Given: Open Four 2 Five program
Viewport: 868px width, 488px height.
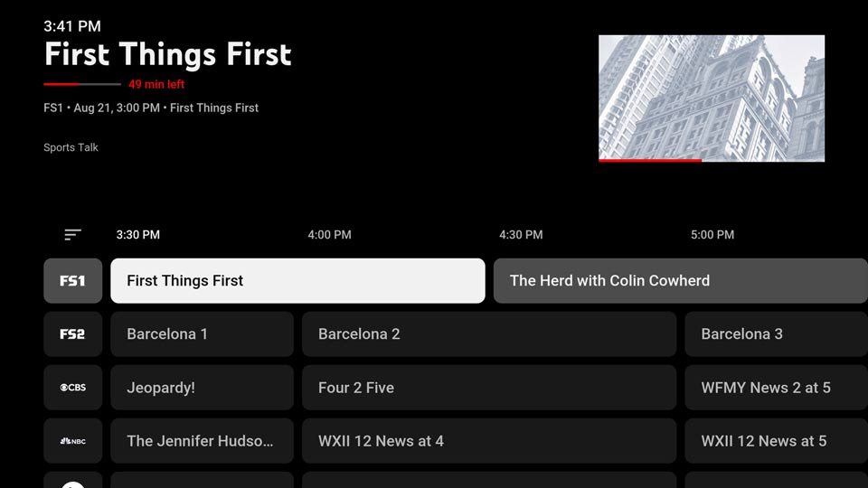Looking at the screenshot, I should pos(488,388).
